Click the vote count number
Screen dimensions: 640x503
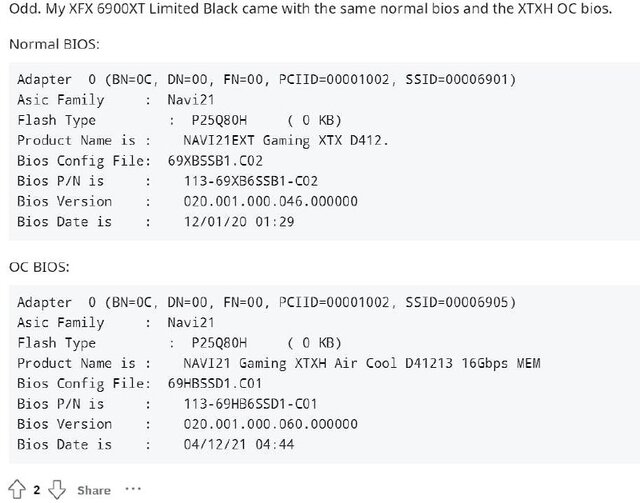[x=37, y=490]
